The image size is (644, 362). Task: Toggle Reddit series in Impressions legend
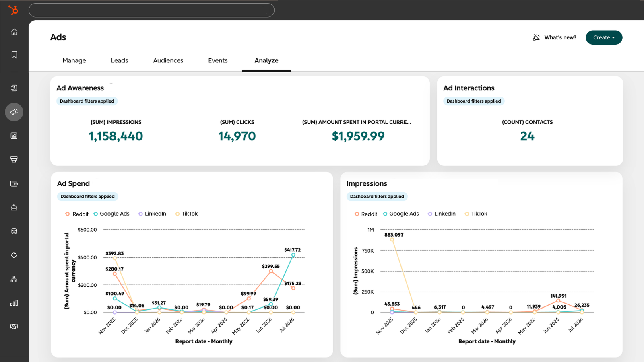(366, 214)
